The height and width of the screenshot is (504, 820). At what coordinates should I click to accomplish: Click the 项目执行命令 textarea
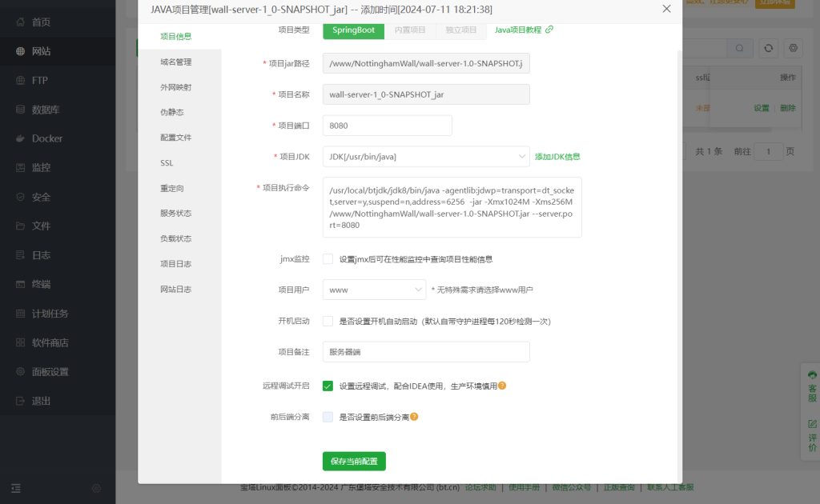pos(452,207)
